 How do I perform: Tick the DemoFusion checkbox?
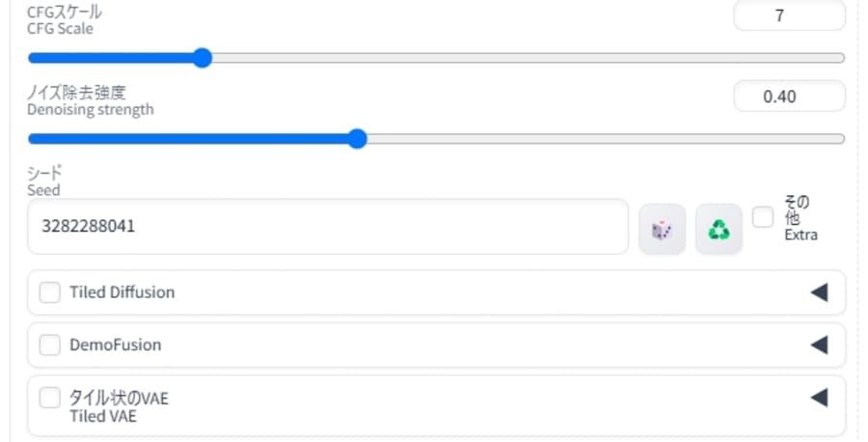tap(50, 345)
